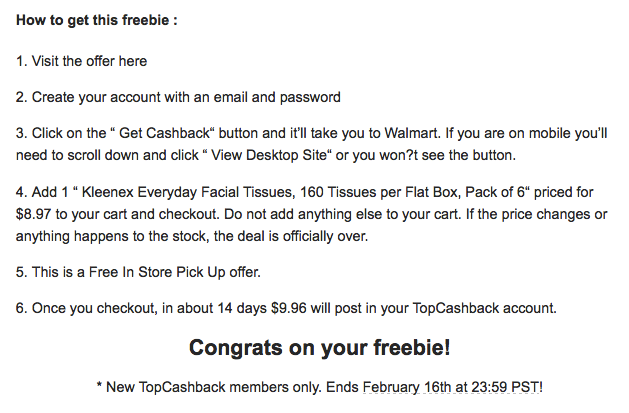
Task: Click the word 'here' in step 1
Action: pos(133,61)
